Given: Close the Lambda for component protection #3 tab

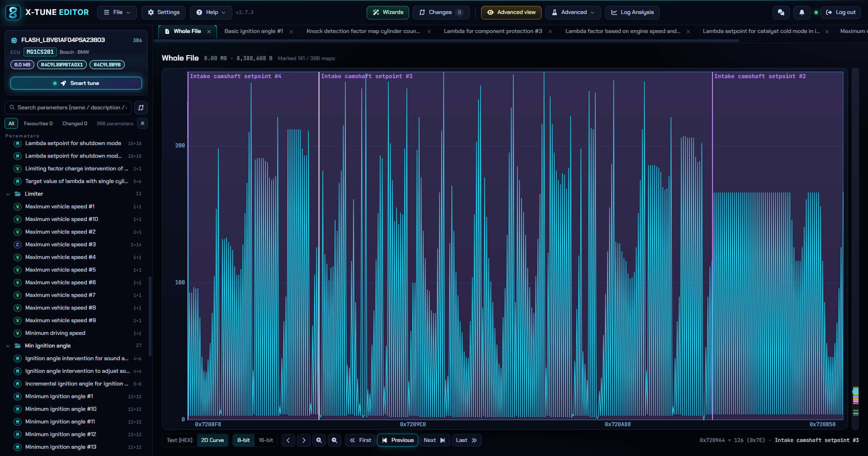Looking at the screenshot, I should point(550,32).
